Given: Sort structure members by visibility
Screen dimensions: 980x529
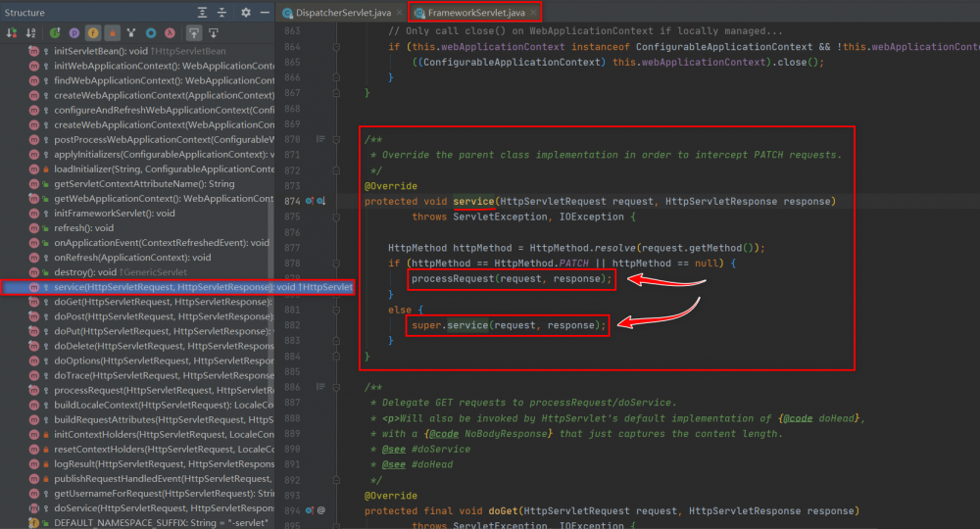Looking at the screenshot, I should pos(11,32).
